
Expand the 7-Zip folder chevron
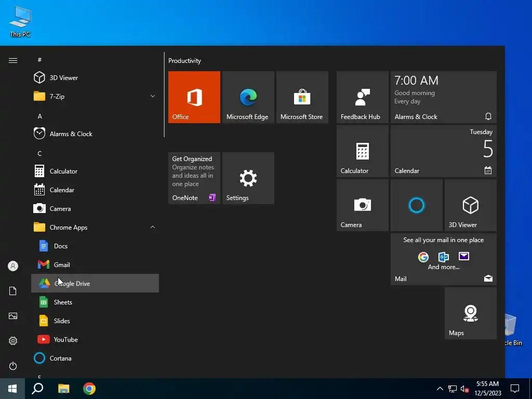(x=153, y=96)
